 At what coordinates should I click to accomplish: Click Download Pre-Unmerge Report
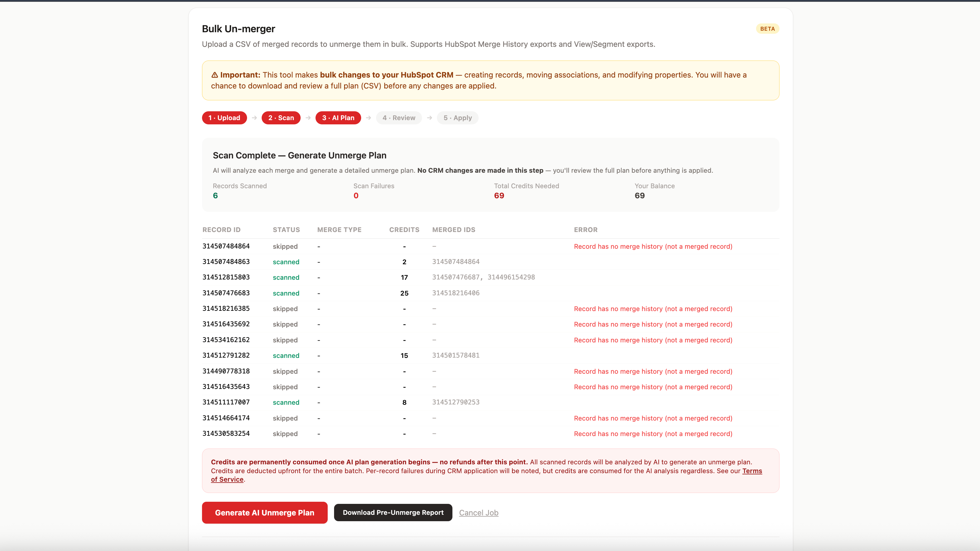392,513
